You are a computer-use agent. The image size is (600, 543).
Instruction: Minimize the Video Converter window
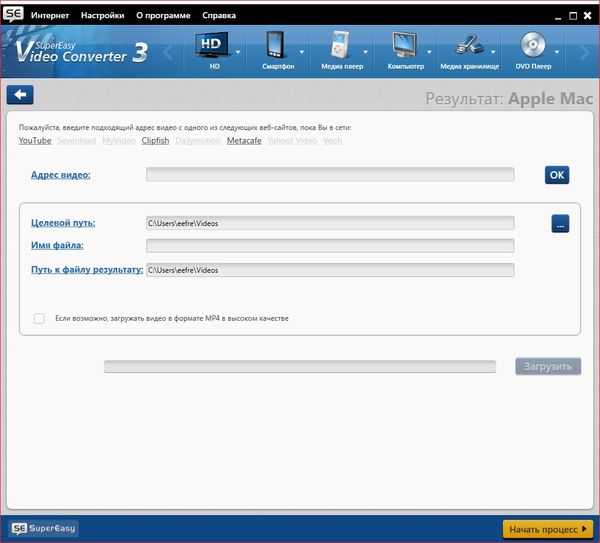pyautogui.click(x=558, y=16)
